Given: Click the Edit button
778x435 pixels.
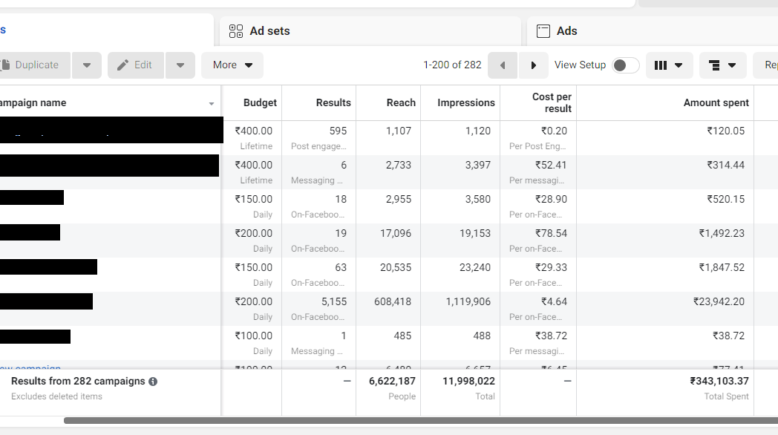Looking at the screenshot, I should point(135,65).
